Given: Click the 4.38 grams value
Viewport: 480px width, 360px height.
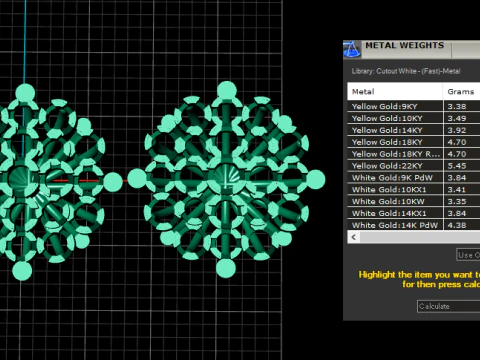Looking at the screenshot, I should point(457,225).
